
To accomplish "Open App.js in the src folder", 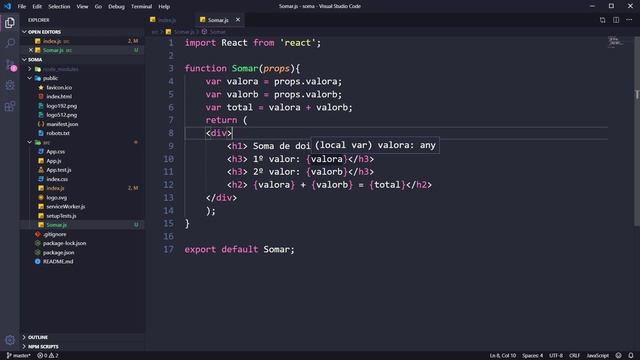I will (x=82, y=161).
